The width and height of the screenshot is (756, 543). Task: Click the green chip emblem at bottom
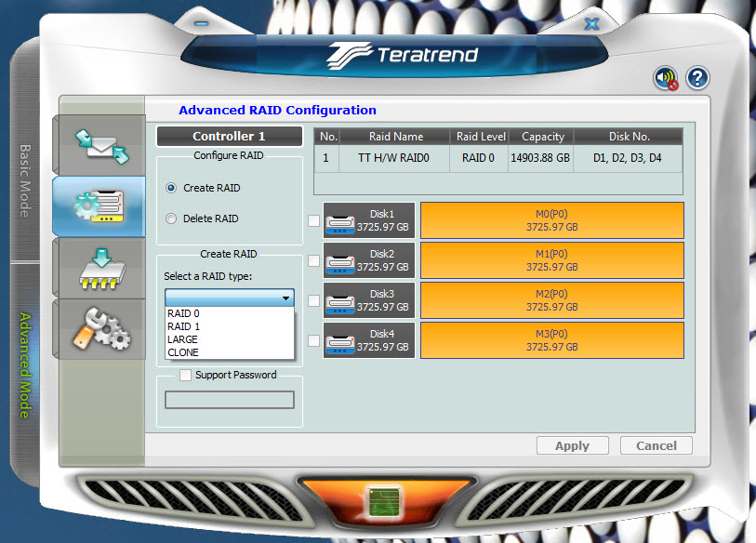pyautogui.click(x=384, y=501)
